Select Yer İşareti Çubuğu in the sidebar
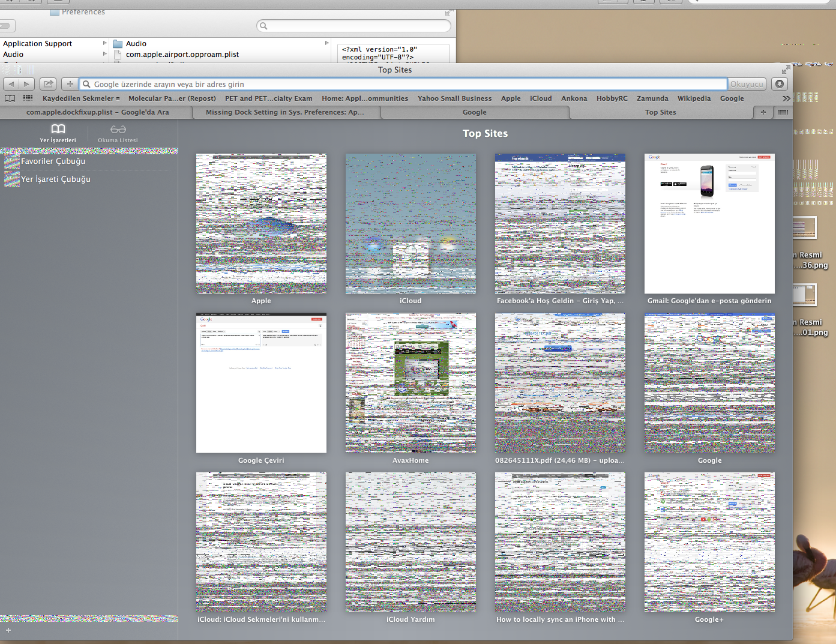Image resolution: width=836 pixels, height=644 pixels. pyautogui.click(x=89, y=179)
